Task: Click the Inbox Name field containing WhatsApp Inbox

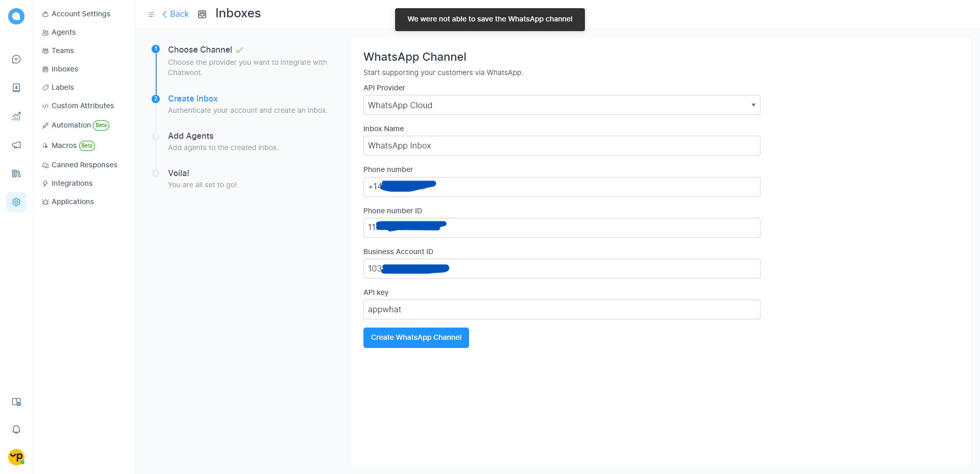Action: click(x=561, y=145)
